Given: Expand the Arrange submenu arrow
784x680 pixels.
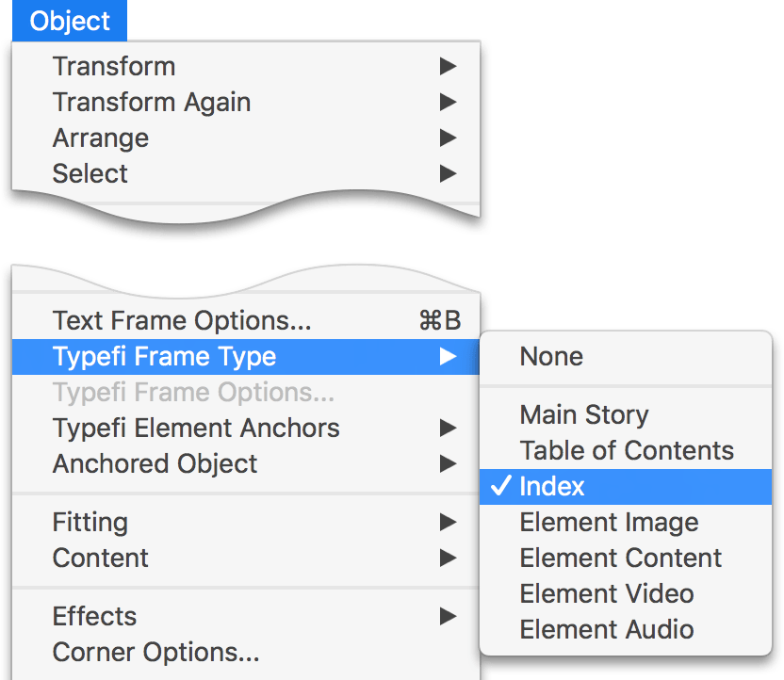Looking at the screenshot, I should pos(448,138).
